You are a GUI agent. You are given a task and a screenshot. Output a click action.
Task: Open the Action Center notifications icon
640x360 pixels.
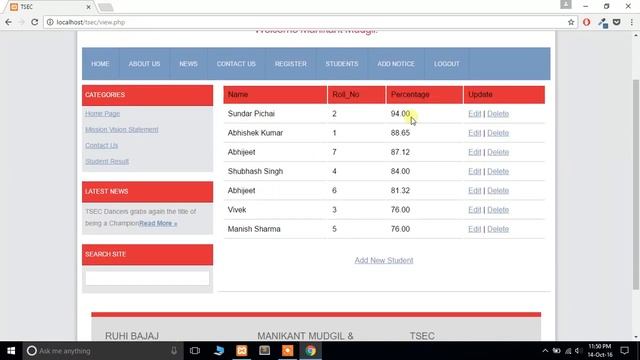tap(624, 351)
